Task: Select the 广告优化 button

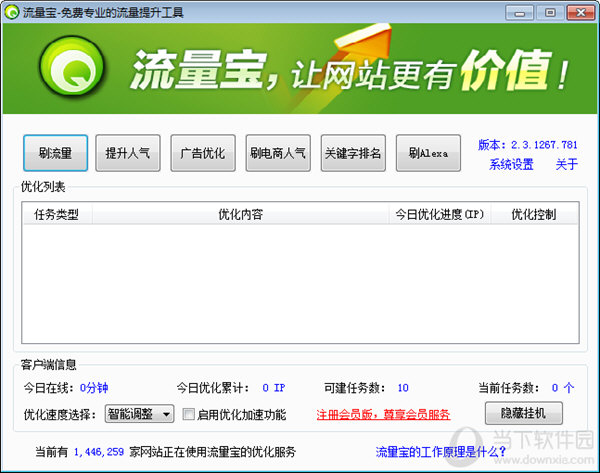Action: (203, 153)
